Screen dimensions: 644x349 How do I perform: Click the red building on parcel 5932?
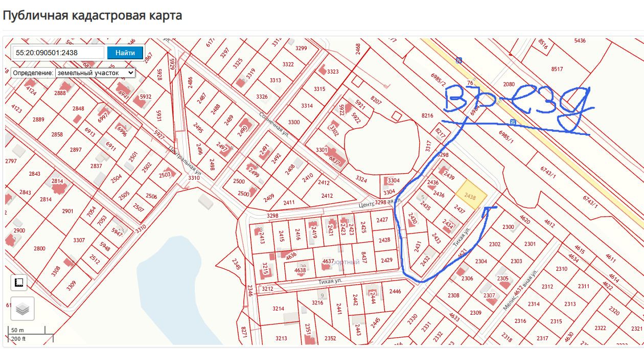140,100
